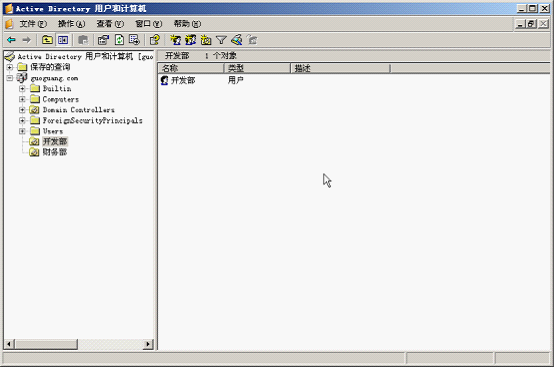Click the Up one level folder icon
This screenshot has height=367, width=554.
pos(47,40)
